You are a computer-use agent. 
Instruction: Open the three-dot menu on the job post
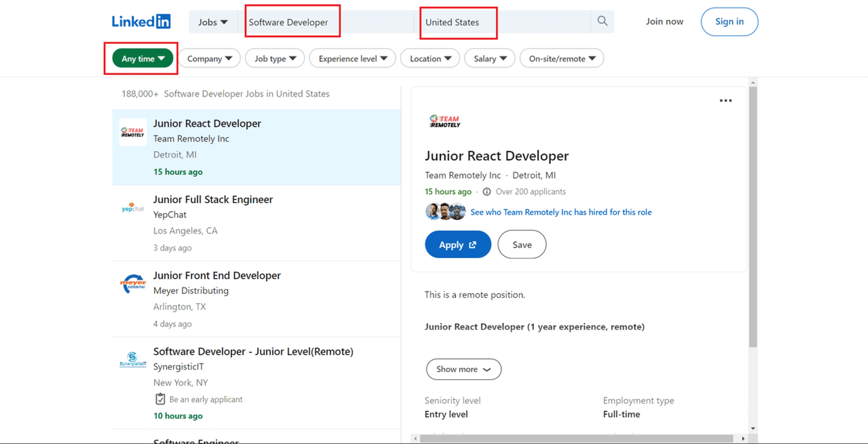[x=726, y=100]
